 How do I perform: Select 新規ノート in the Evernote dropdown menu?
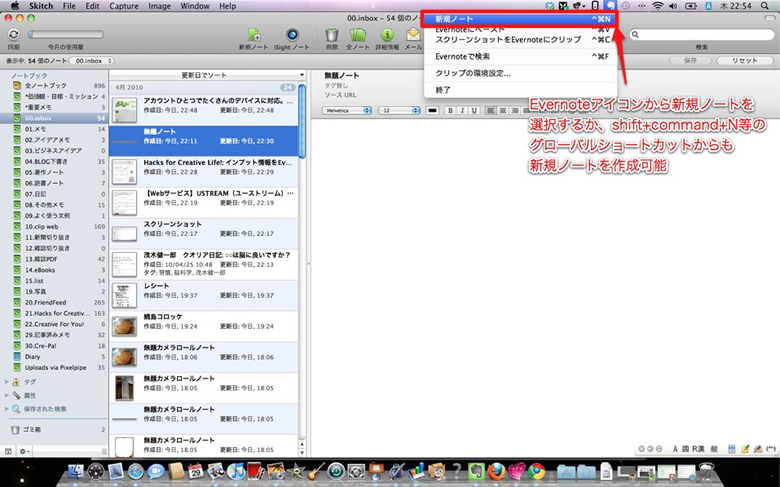(518, 19)
